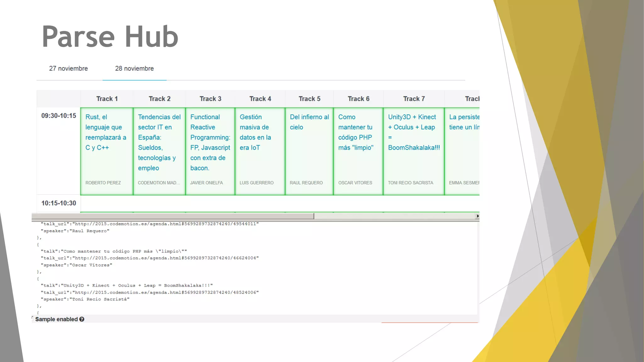This screenshot has height=362, width=644.
Task: Click the 09:30-10:15 time slot label
Action: 59,116
